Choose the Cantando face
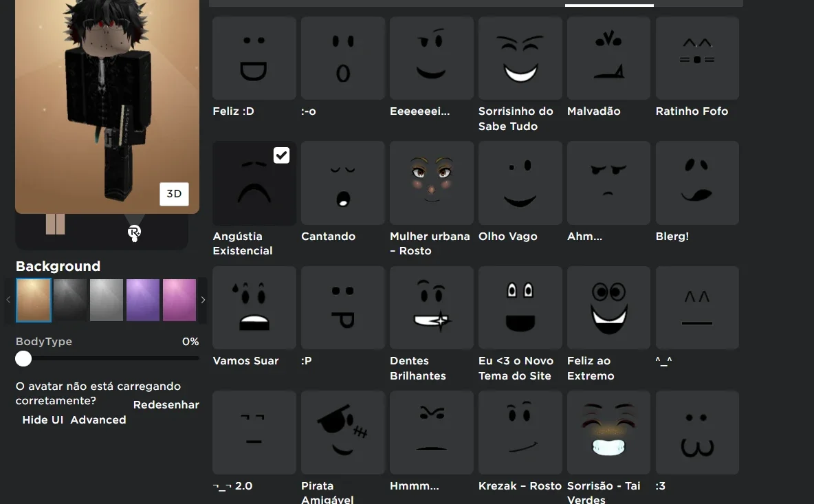 click(342, 183)
